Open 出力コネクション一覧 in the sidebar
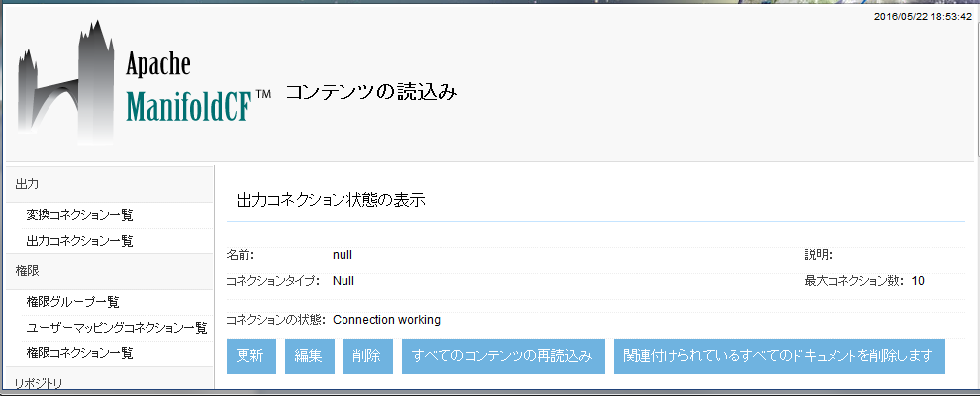This screenshot has width=980, height=396. click(x=79, y=241)
